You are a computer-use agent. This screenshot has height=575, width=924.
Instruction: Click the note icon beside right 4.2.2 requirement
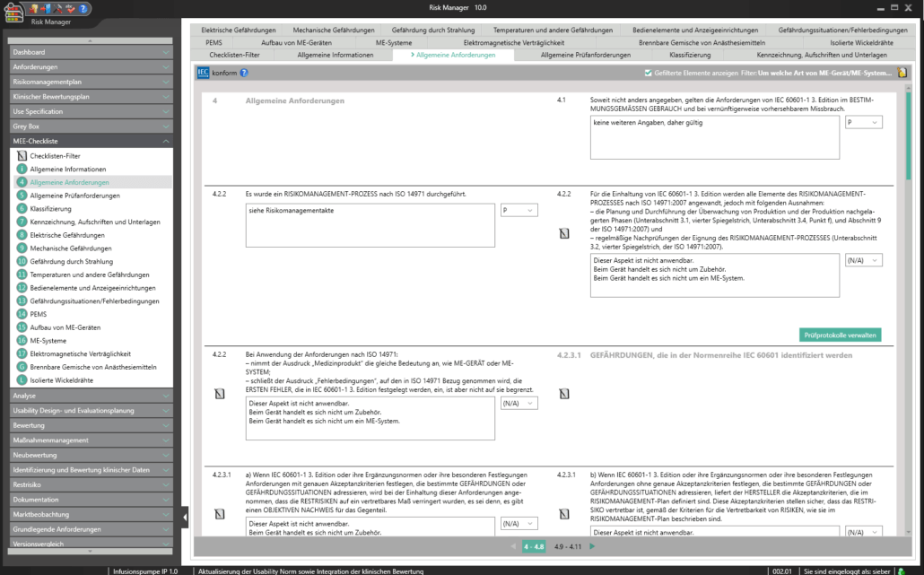tap(564, 233)
